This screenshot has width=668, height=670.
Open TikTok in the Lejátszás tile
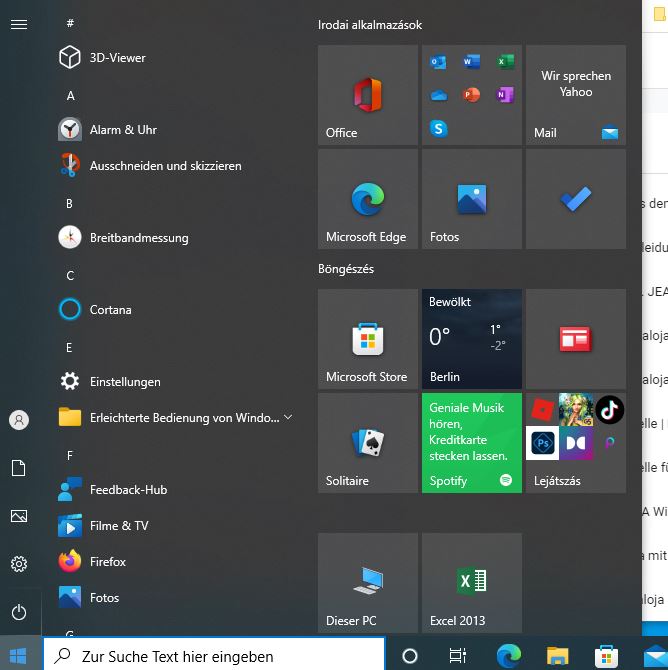609,409
